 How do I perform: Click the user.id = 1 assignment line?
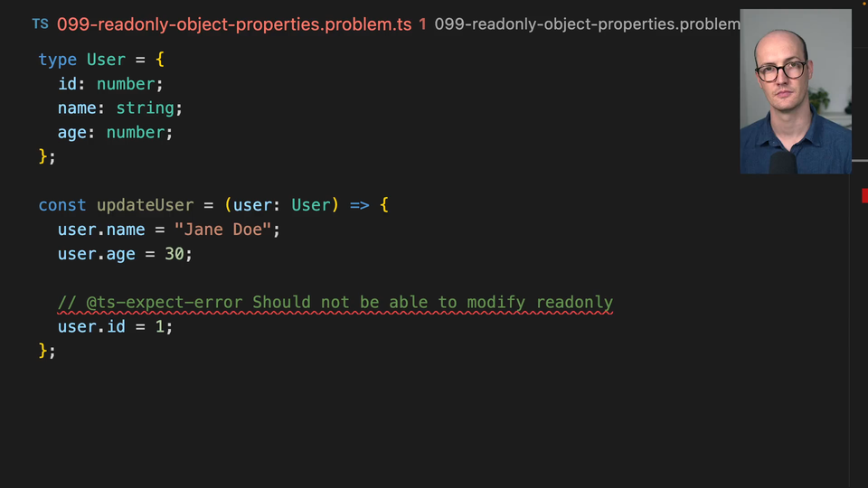click(115, 326)
